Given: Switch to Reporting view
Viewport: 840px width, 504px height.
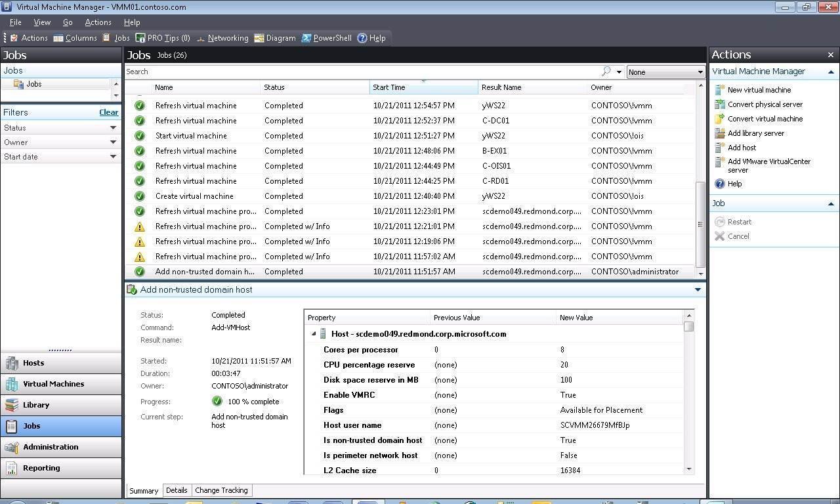Looking at the screenshot, I should (x=61, y=468).
